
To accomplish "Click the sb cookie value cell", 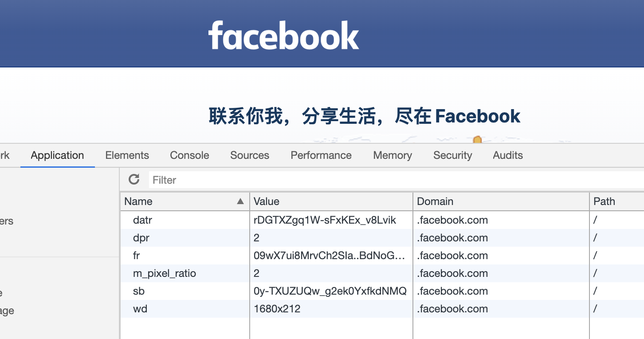I will [331, 291].
